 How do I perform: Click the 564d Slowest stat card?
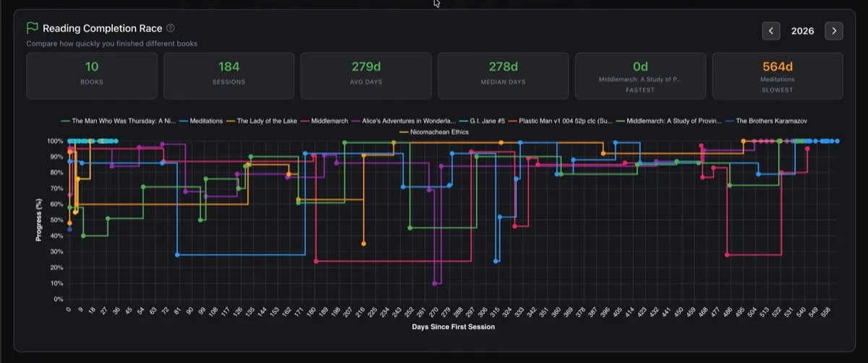[778, 76]
